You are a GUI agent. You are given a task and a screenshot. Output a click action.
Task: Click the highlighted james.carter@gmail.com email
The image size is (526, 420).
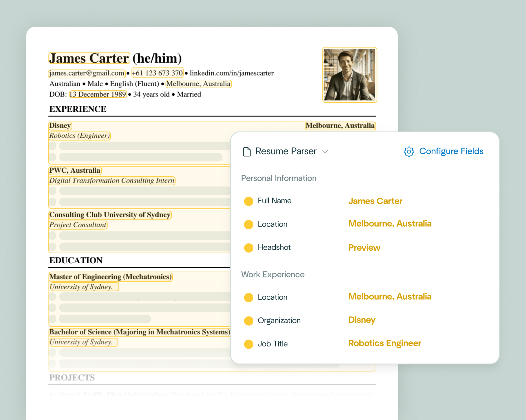click(x=87, y=73)
